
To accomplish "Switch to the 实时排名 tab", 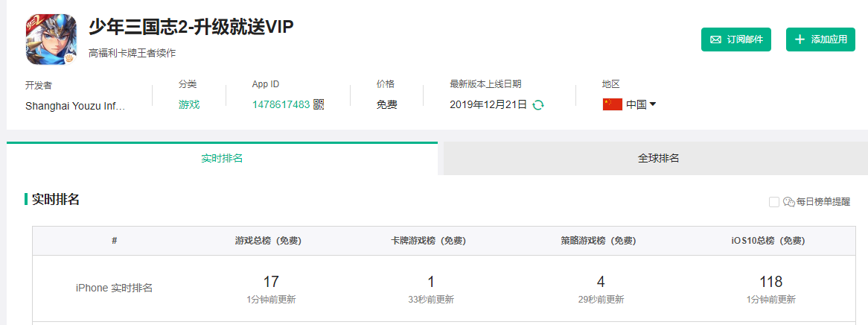I will pyautogui.click(x=222, y=158).
